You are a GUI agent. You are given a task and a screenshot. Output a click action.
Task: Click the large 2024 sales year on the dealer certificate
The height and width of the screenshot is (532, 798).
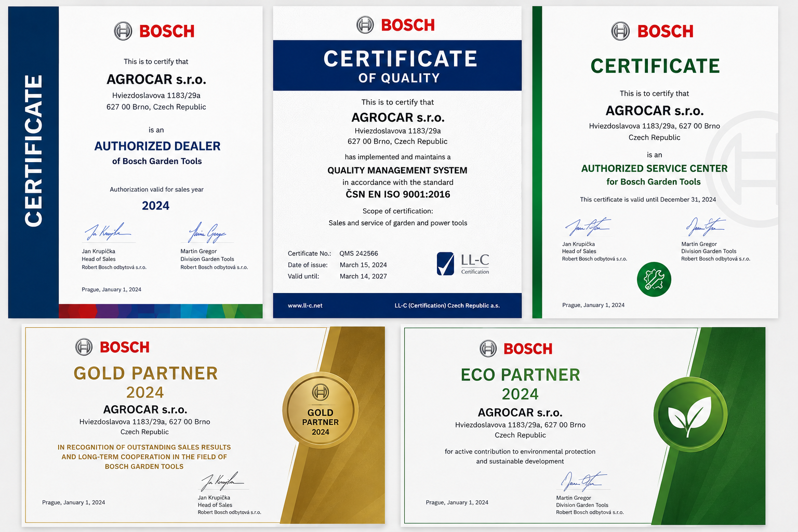(156, 206)
